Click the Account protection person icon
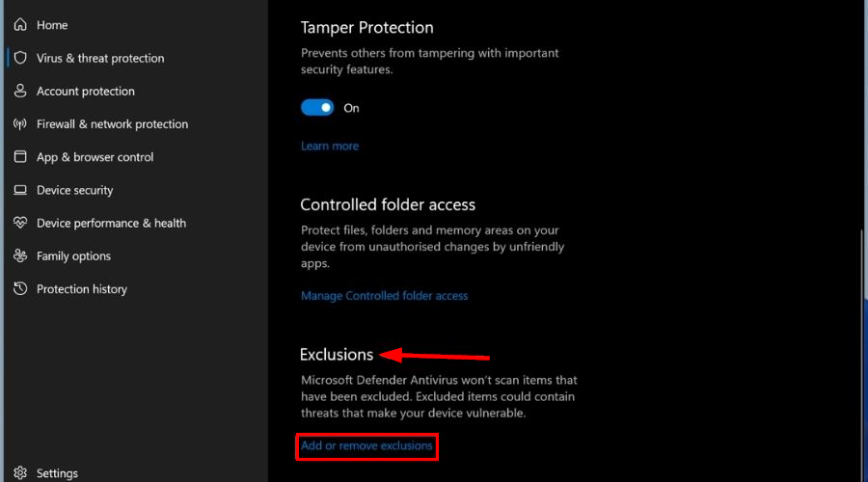 pos(19,91)
